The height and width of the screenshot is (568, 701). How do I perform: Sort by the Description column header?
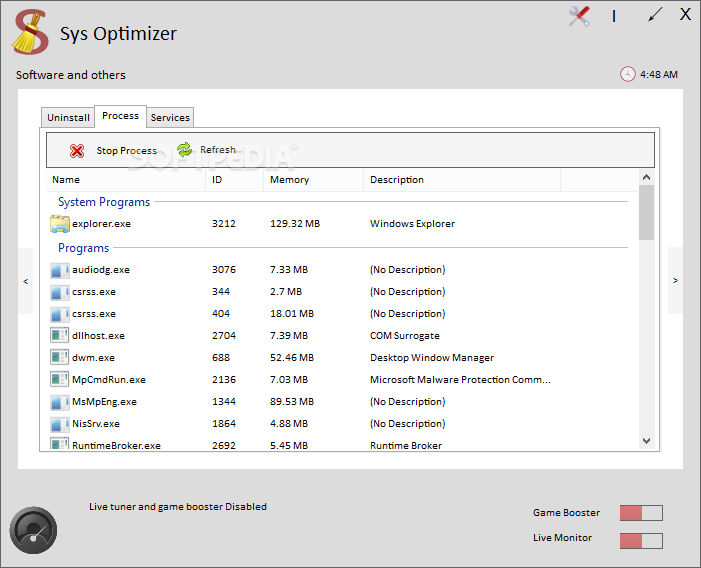(x=462, y=180)
